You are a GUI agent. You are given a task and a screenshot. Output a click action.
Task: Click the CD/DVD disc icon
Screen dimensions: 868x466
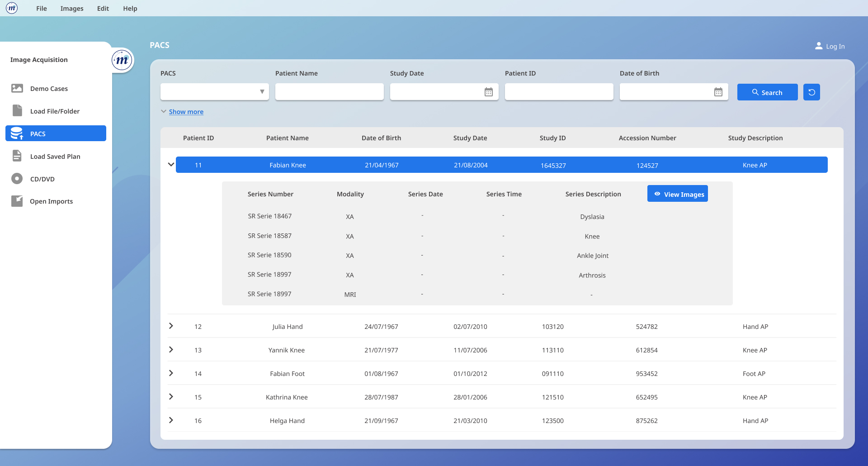tap(17, 179)
